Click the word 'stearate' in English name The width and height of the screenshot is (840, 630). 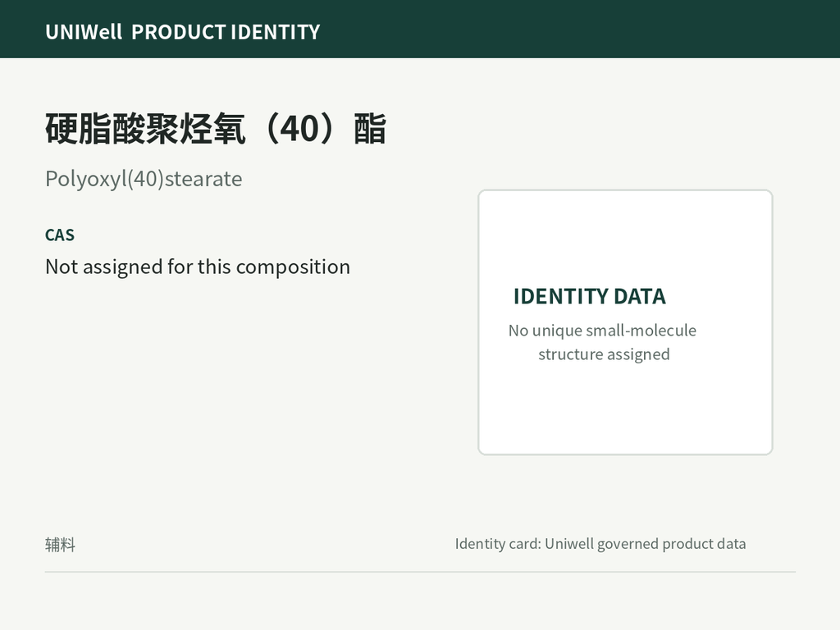[x=203, y=179]
